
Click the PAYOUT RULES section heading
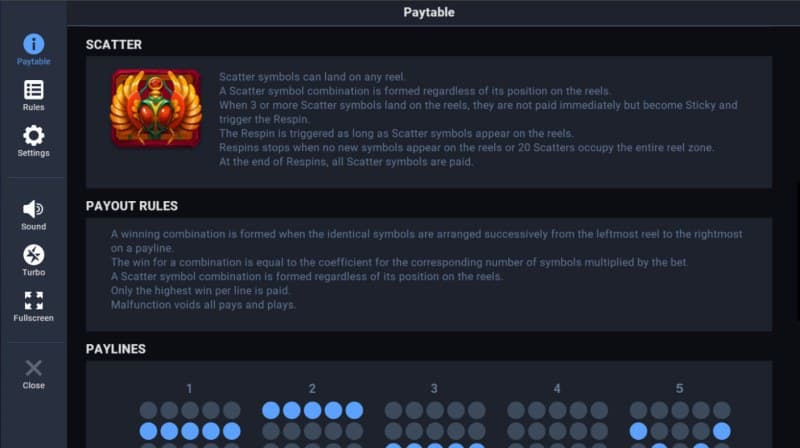coord(132,206)
